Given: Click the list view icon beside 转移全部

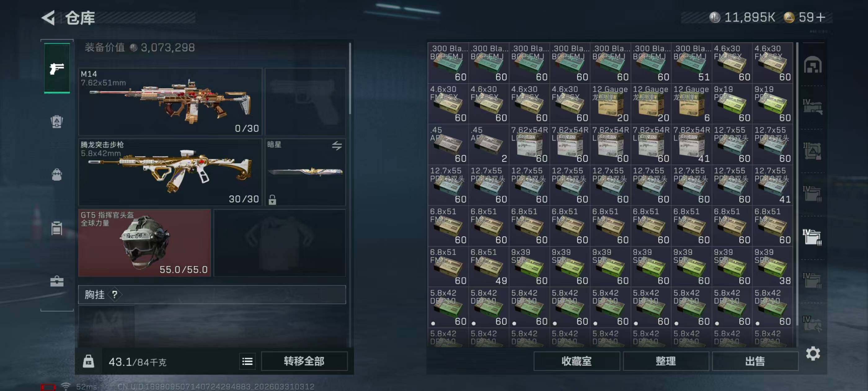Looking at the screenshot, I should 247,361.
